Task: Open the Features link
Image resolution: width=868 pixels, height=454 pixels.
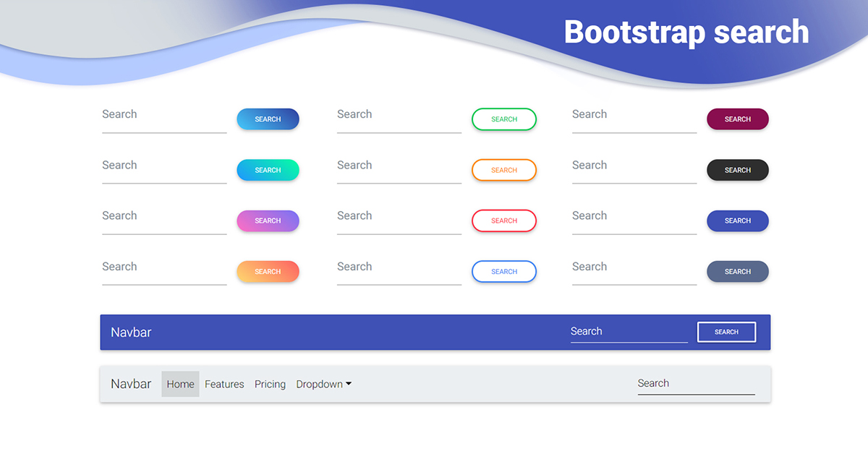Action: (224, 384)
